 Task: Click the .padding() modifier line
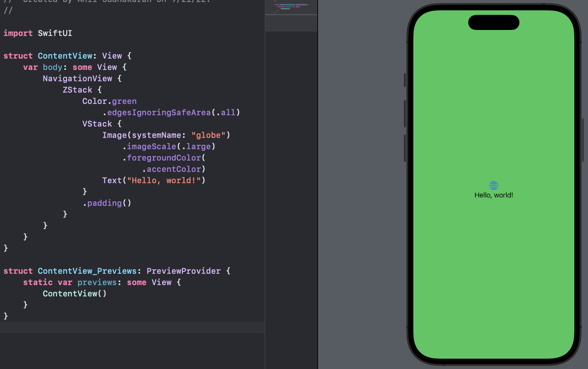click(107, 203)
